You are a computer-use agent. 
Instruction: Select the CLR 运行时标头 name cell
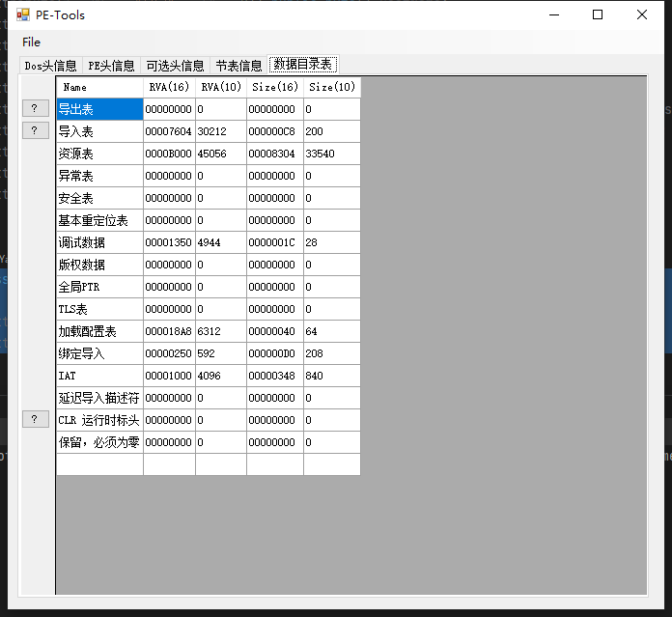(x=99, y=420)
